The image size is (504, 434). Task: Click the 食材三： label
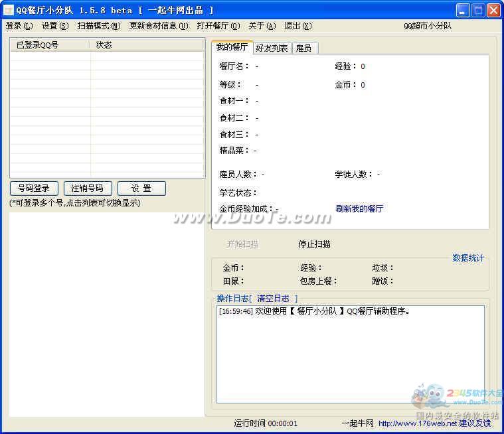(234, 134)
